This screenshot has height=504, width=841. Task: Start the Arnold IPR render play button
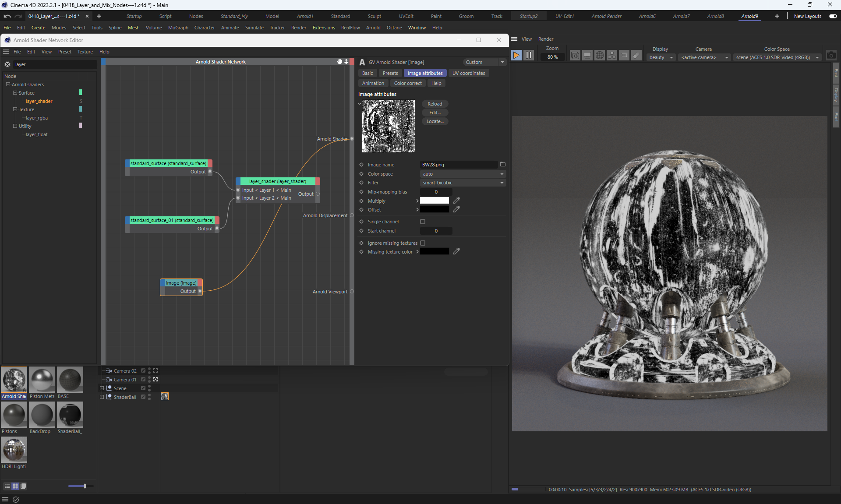[x=516, y=55]
